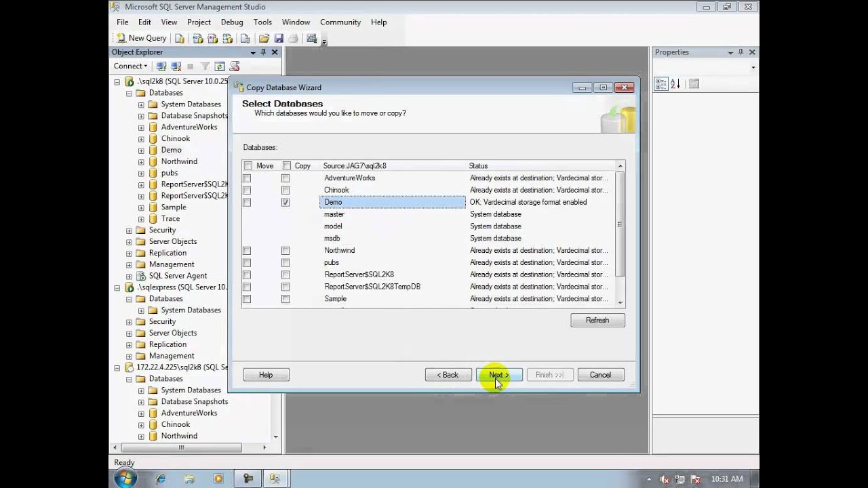This screenshot has width=868, height=488.
Task: Click Object Explorer horizontal scrollbar thumb
Action: 181,448
